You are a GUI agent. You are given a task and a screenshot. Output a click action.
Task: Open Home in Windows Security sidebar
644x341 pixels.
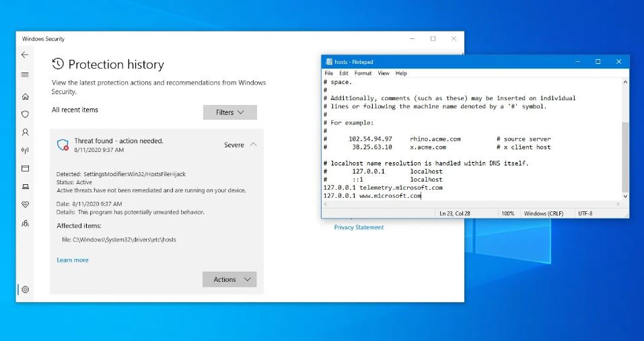coord(25,96)
